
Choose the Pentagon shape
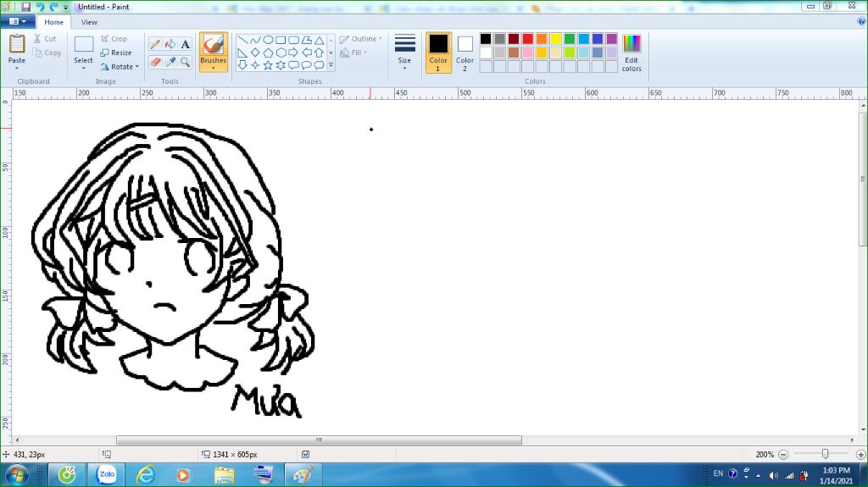[x=268, y=53]
